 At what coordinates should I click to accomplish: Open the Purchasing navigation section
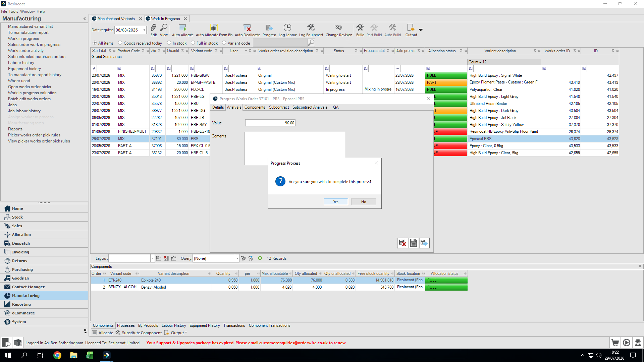coord(44,269)
